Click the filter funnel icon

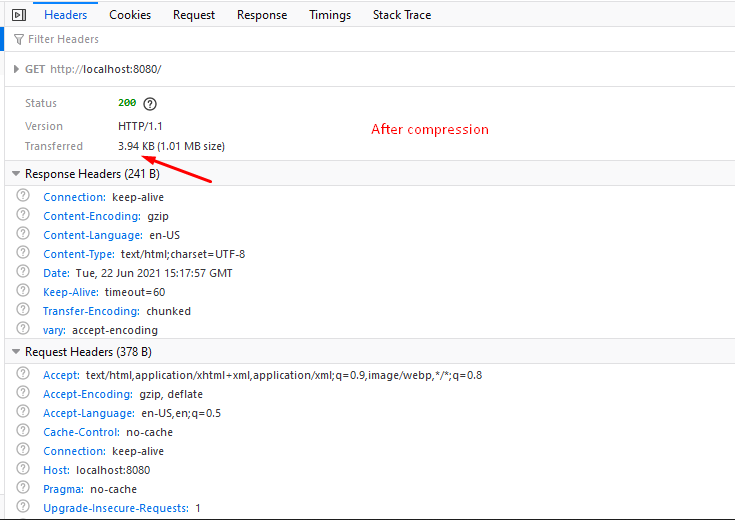(x=19, y=39)
